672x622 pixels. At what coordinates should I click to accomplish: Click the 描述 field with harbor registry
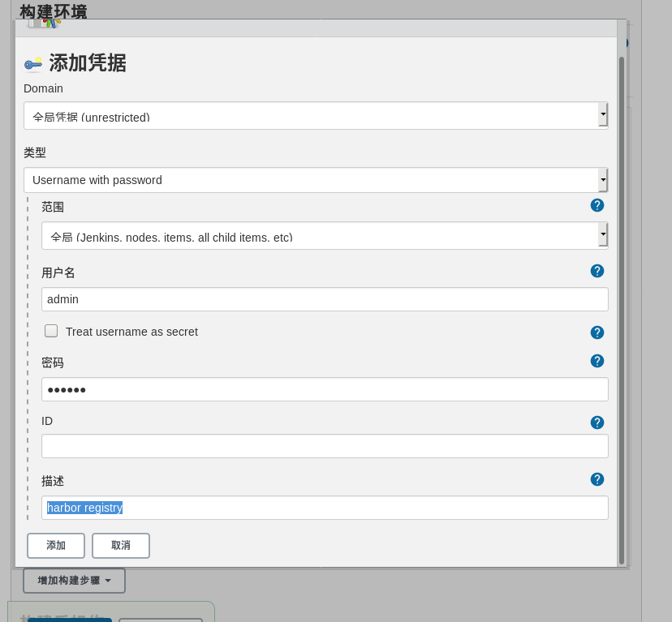(x=325, y=508)
